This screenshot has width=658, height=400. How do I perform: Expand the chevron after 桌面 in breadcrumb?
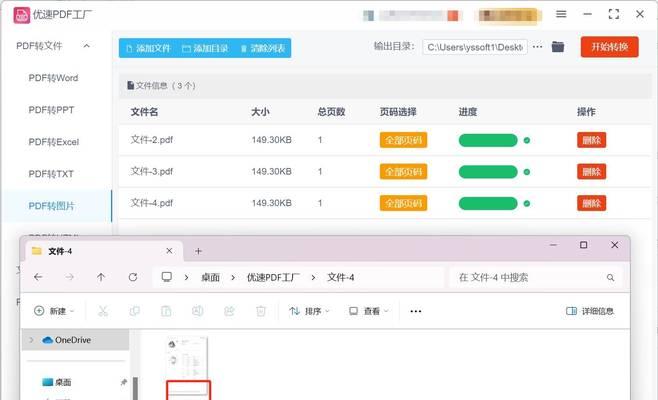tap(232, 277)
